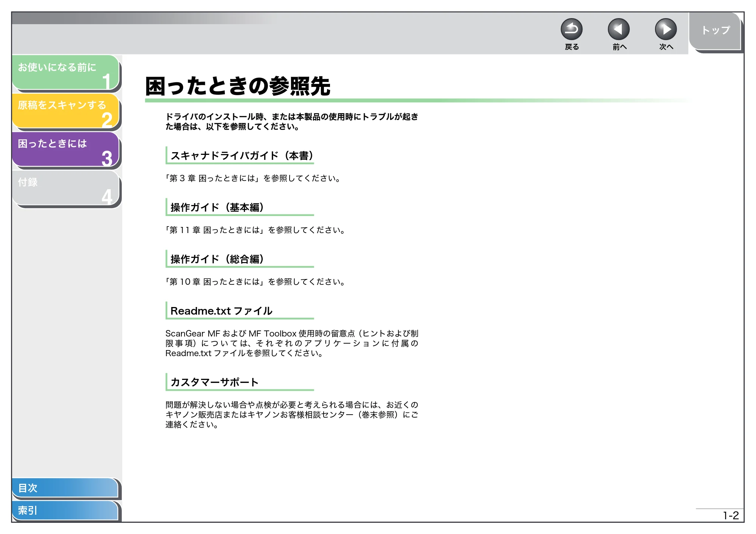Click the text 「第 11 章 困ったときには」

tap(215, 230)
